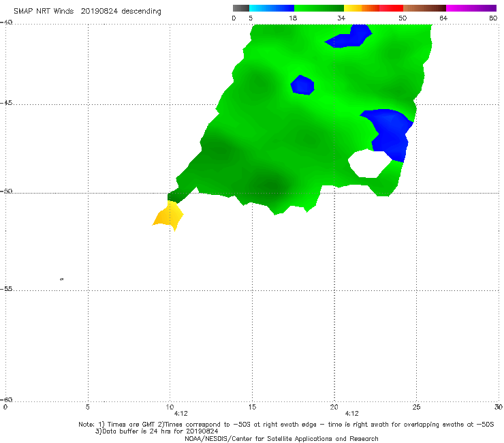Click the longitude axis label '20'
504x443 pixels.
[334, 407]
